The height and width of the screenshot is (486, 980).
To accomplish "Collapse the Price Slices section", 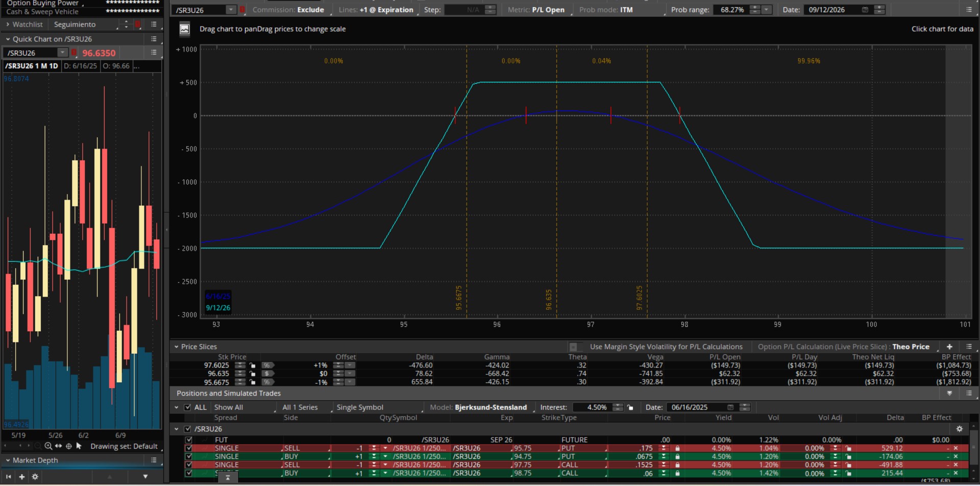I will tap(177, 347).
